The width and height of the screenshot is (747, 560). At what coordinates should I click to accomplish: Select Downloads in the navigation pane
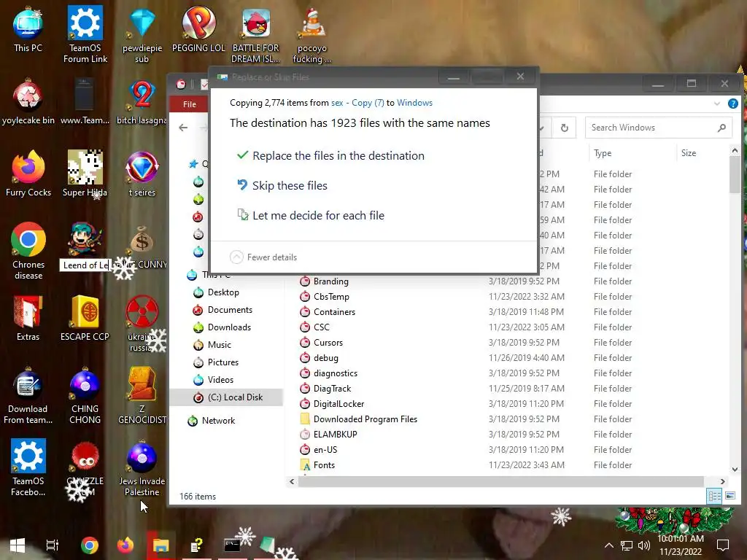pyautogui.click(x=229, y=327)
